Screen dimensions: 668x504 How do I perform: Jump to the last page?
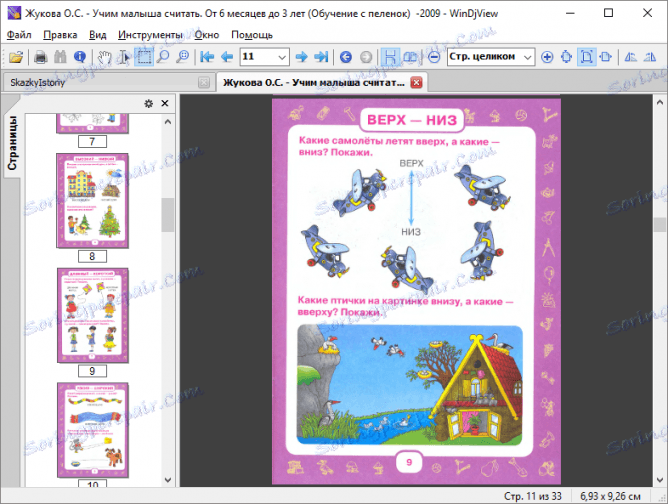320,56
